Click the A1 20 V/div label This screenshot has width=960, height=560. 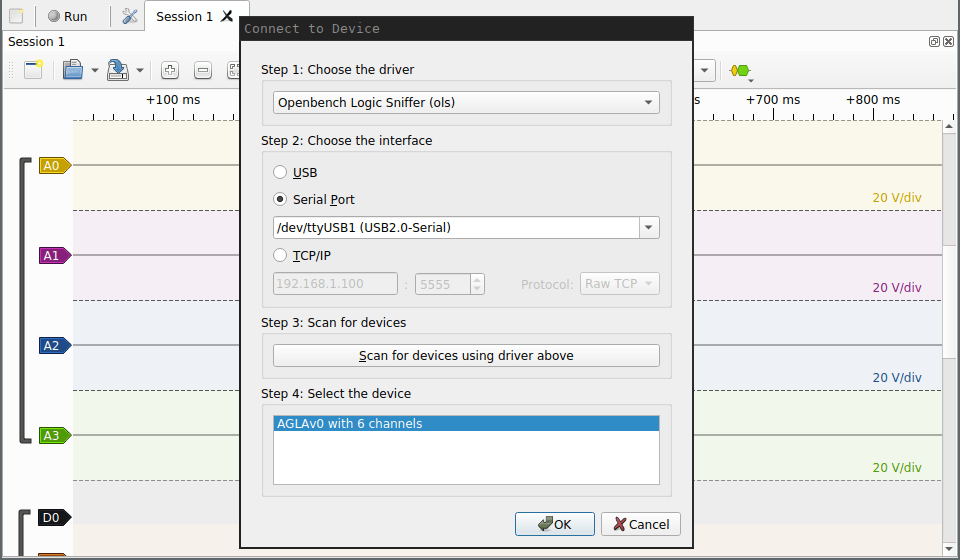pyautogui.click(x=897, y=288)
